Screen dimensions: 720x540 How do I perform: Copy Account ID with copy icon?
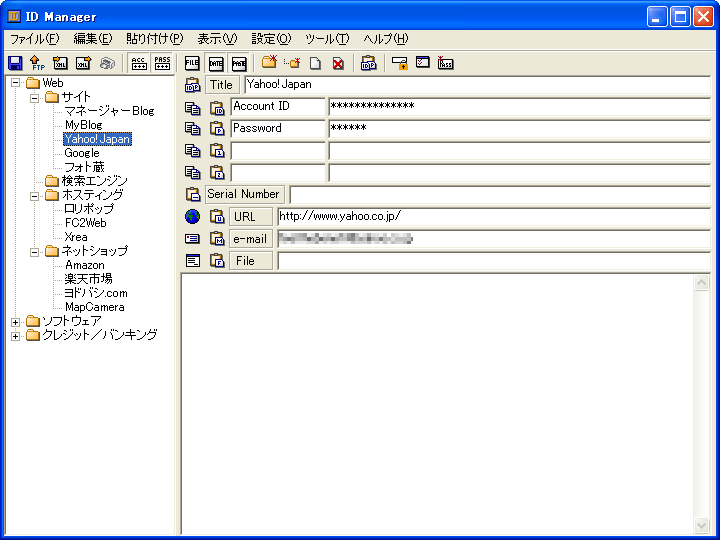[192, 108]
